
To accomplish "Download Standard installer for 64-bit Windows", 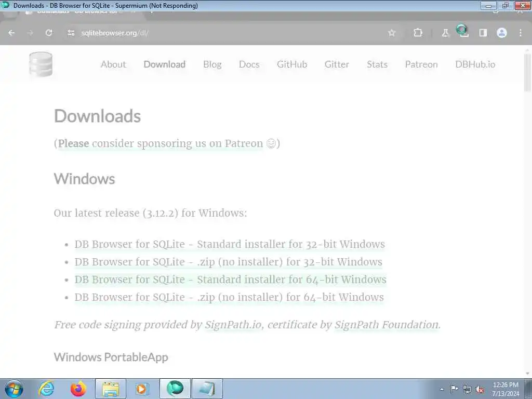I will click(230, 280).
